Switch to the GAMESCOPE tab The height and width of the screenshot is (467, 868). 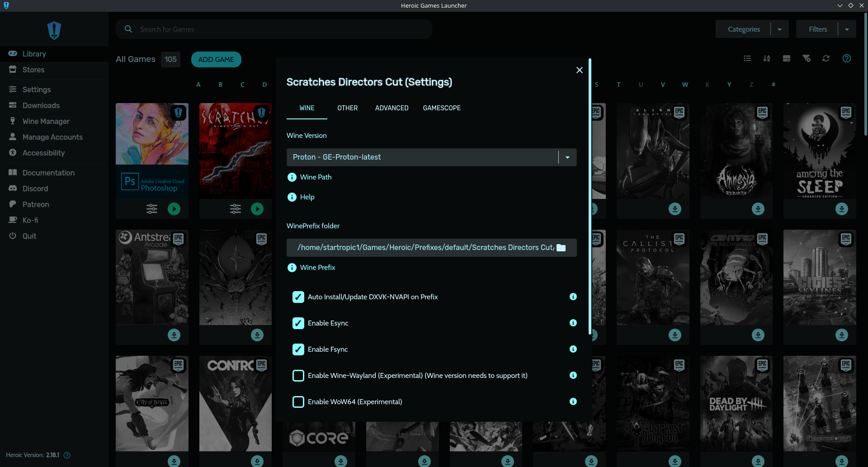[442, 108]
